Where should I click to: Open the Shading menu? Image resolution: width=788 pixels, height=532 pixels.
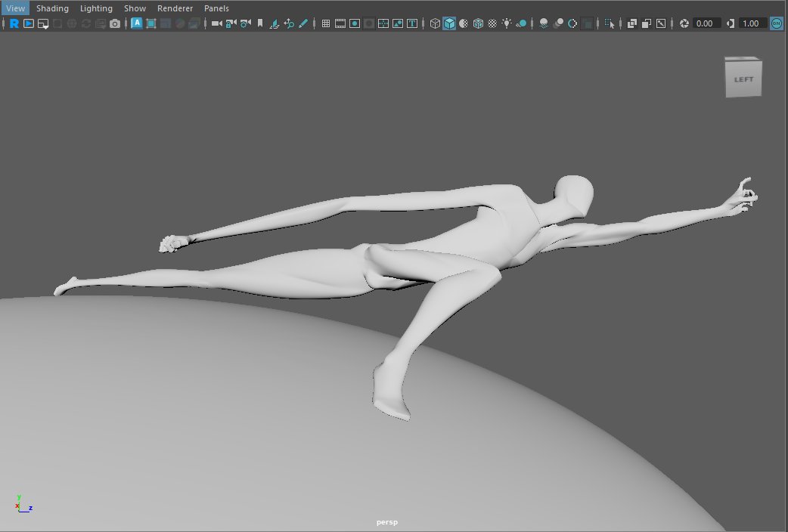(x=52, y=8)
